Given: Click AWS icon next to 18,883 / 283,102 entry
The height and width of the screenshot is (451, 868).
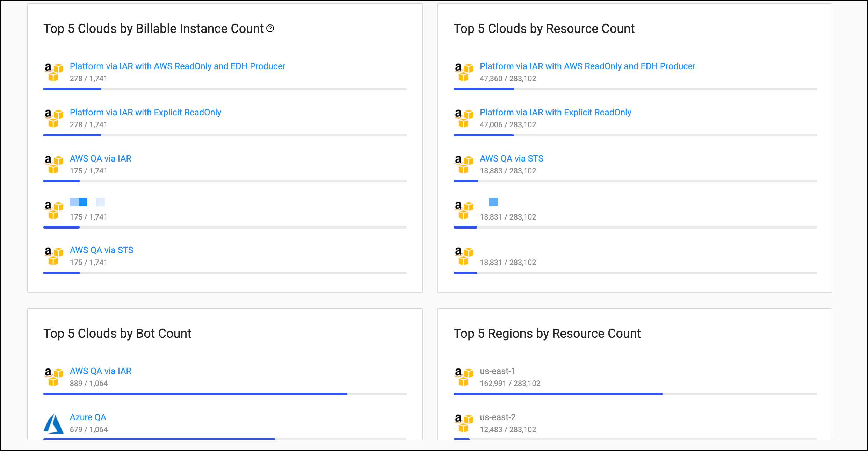Looking at the screenshot, I should click(464, 164).
